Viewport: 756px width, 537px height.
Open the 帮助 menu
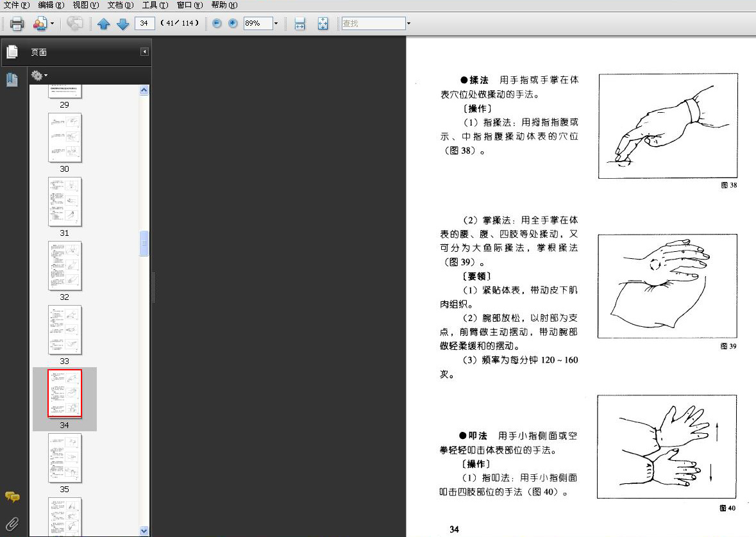pyautogui.click(x=224, y=5)
